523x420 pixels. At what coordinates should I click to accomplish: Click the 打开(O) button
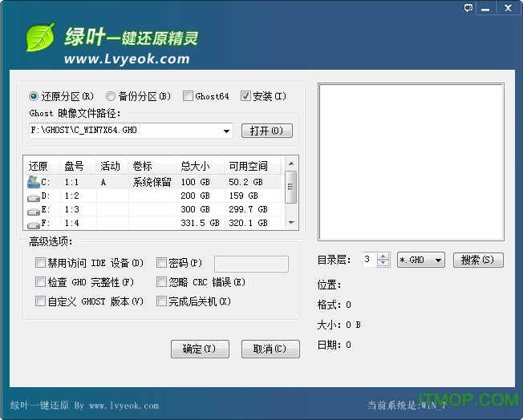(267, 131)
